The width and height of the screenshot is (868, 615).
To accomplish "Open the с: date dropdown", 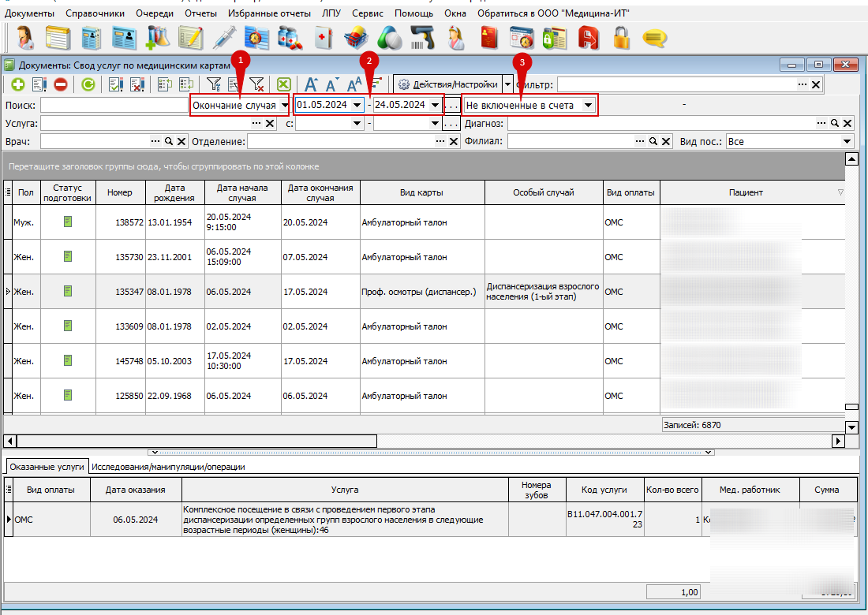I will tap(357, 123).
